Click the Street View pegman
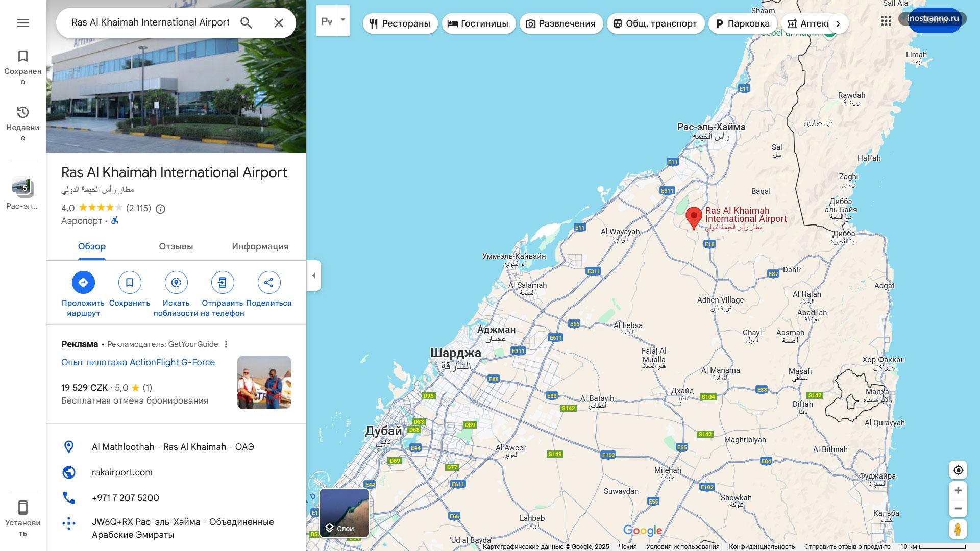Image resolution: width=980 pixels, height=551 pixels. (x=958, y=529)
